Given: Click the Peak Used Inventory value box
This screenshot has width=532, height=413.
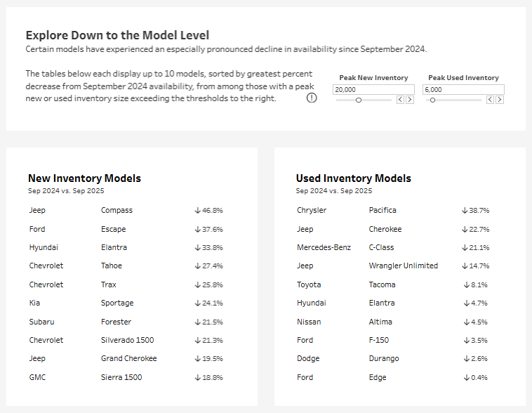Looking at the screenshot, I should tap(463, 90).
